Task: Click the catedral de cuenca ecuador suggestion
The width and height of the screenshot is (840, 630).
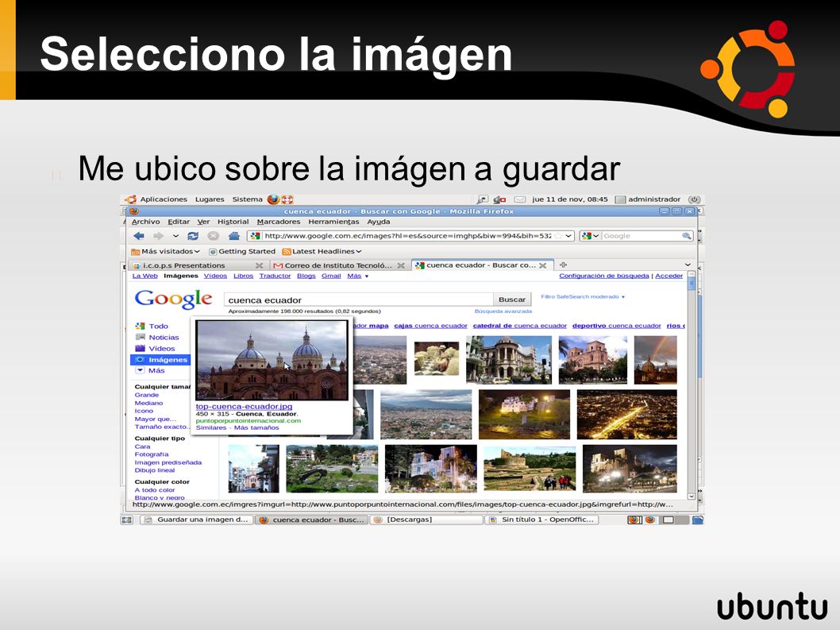Action: tap(520, 326)
